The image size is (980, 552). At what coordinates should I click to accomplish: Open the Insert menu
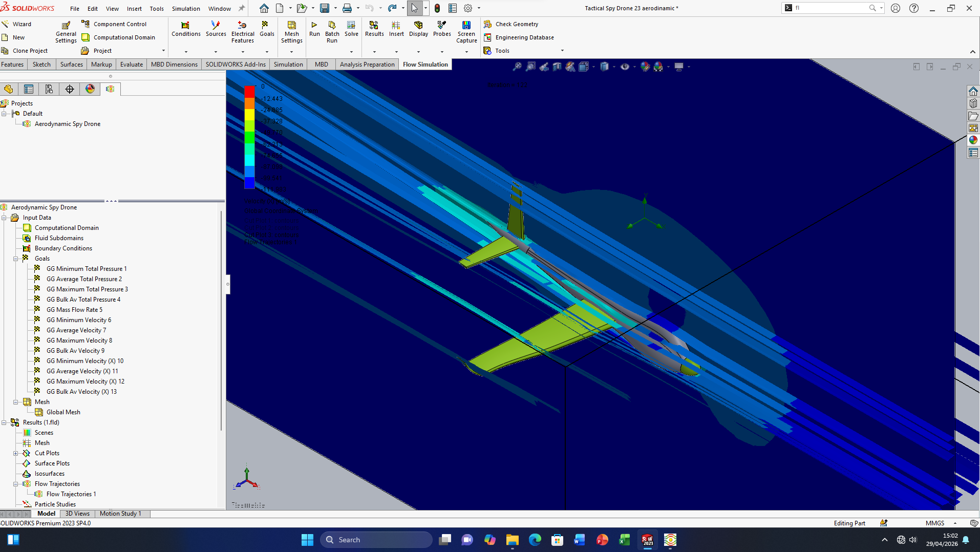point(134,9)
